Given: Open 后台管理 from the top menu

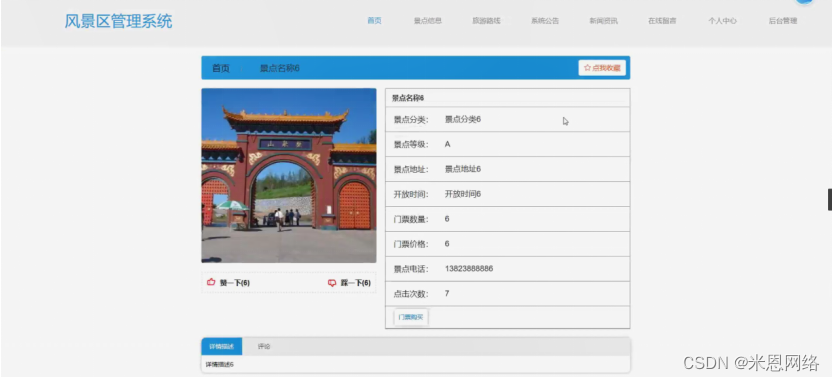Looking at the screenshot, I should coord(783,21).
